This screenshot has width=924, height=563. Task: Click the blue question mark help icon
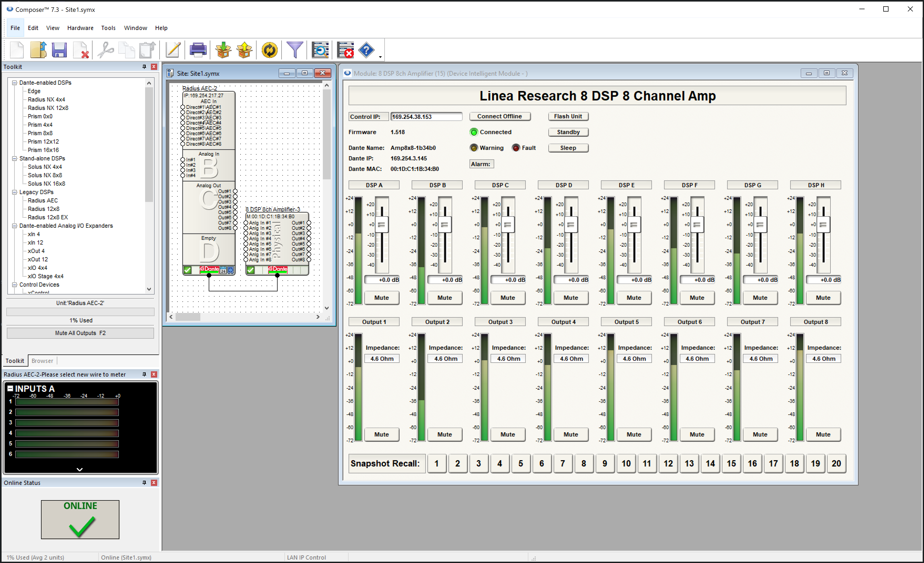366,50
